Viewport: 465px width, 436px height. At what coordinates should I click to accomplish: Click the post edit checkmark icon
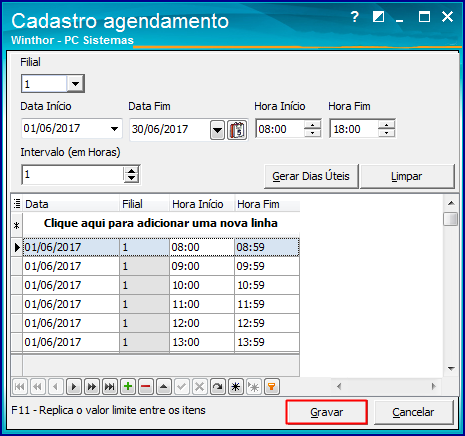point(182,387)
